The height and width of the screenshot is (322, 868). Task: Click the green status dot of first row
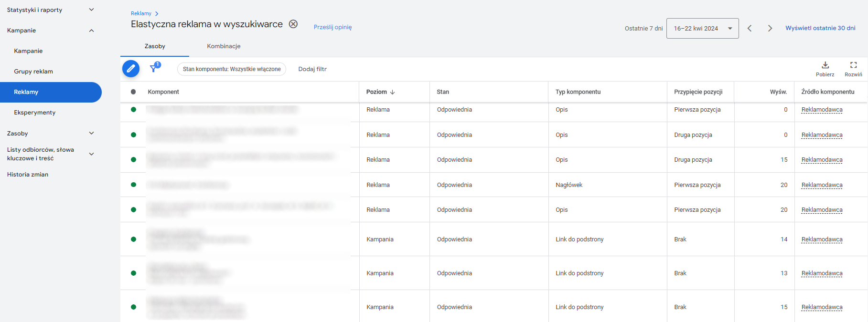click(x=133, y=110)
